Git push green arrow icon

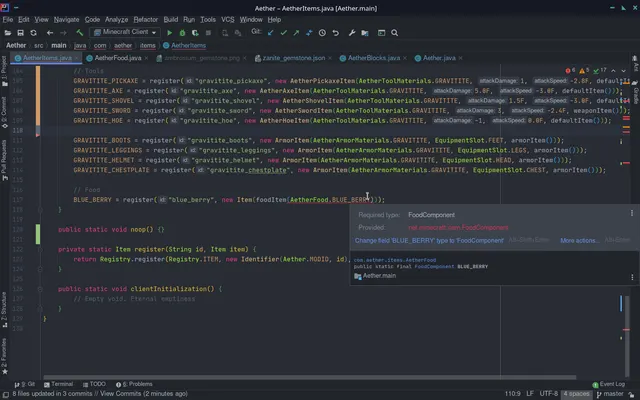[296, 33]
